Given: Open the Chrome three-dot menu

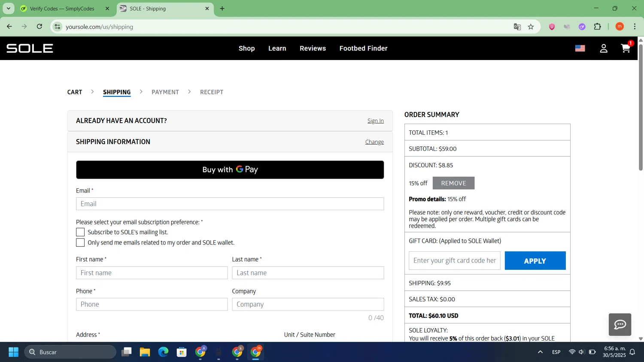Looking at the screenshot, I should [x=635, y=27].
